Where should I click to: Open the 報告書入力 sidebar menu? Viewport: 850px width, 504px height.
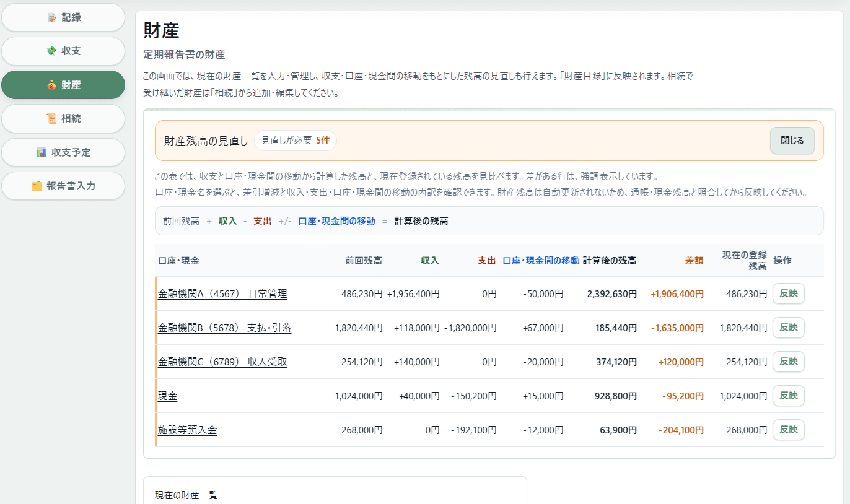[63, 186]
